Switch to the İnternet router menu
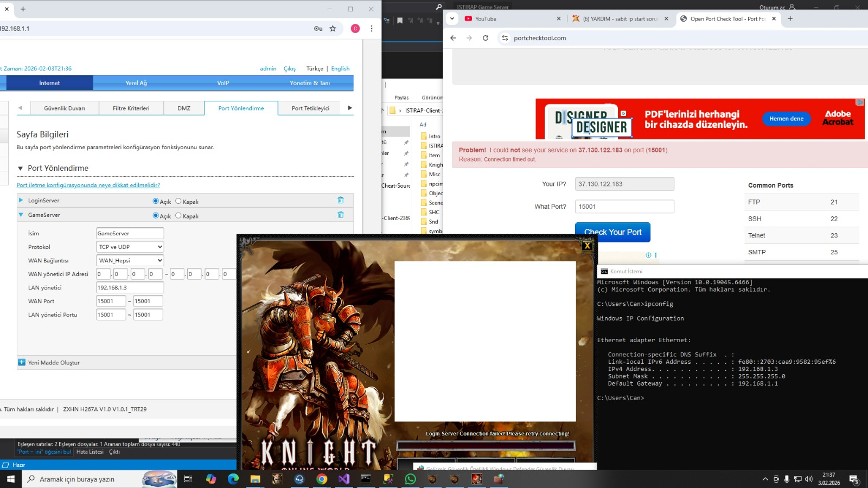 (x=49, y=83)
